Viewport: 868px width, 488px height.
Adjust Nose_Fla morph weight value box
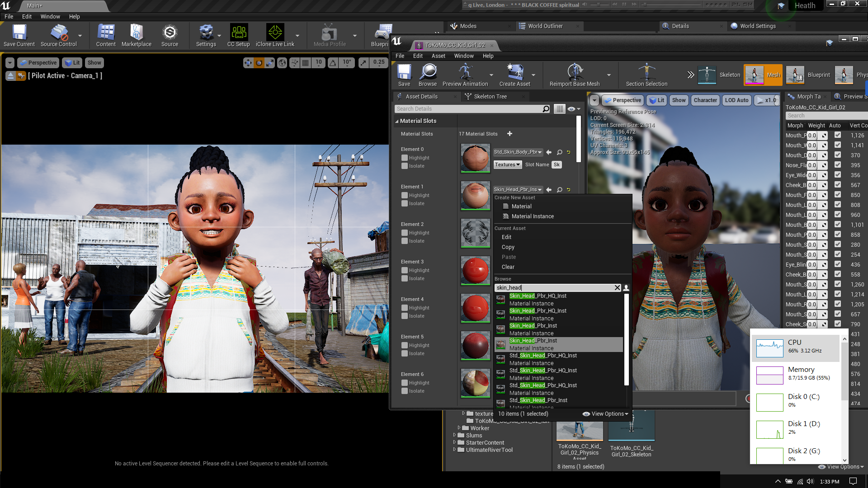coord(812,165)
